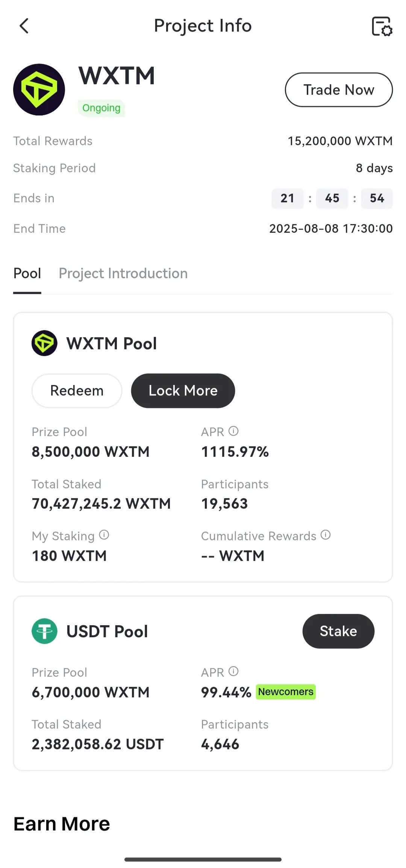The height and width of the screenshot is (868, 406).
Task: Show info for WXTM Pool APR
Action: pos(233,431)
